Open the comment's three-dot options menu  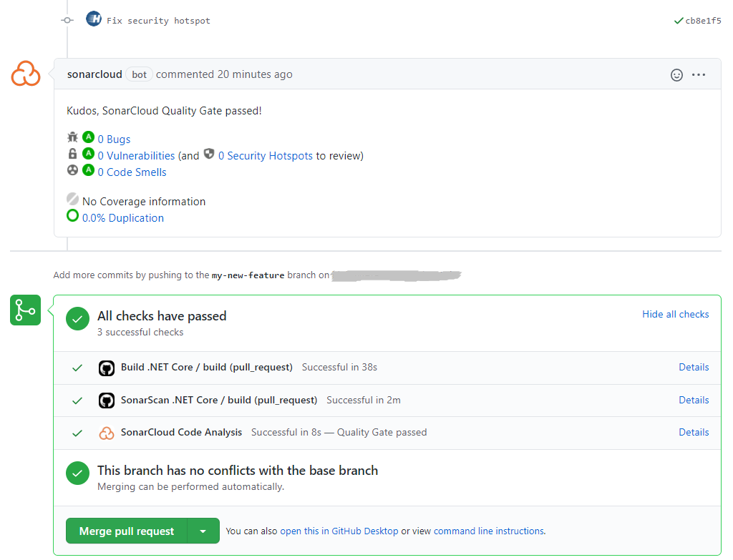[x=699, y=74]
